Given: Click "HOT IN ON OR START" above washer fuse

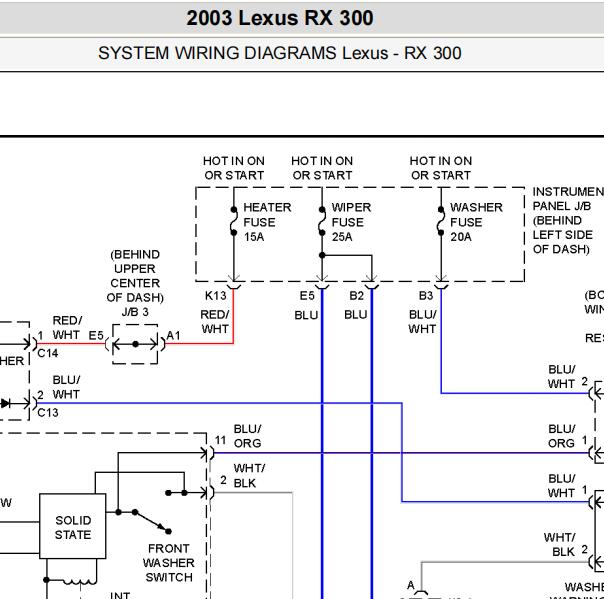Looking at the screenshot, I should [441, 168].
